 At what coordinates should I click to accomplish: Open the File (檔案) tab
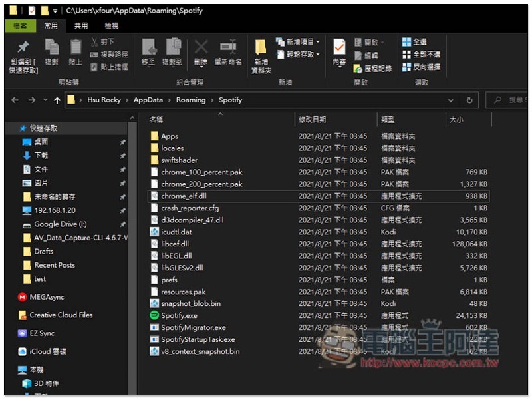[20, 25]
